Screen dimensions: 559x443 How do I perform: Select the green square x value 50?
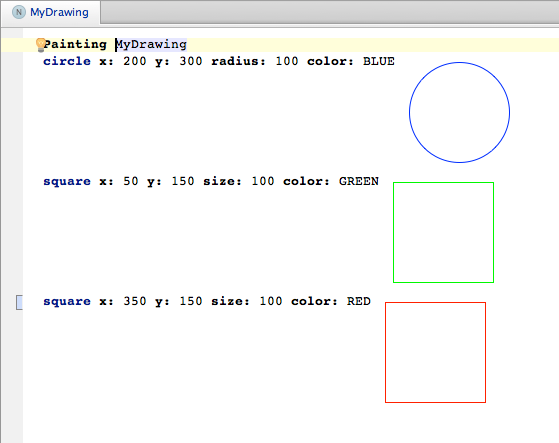pos(131,181)
